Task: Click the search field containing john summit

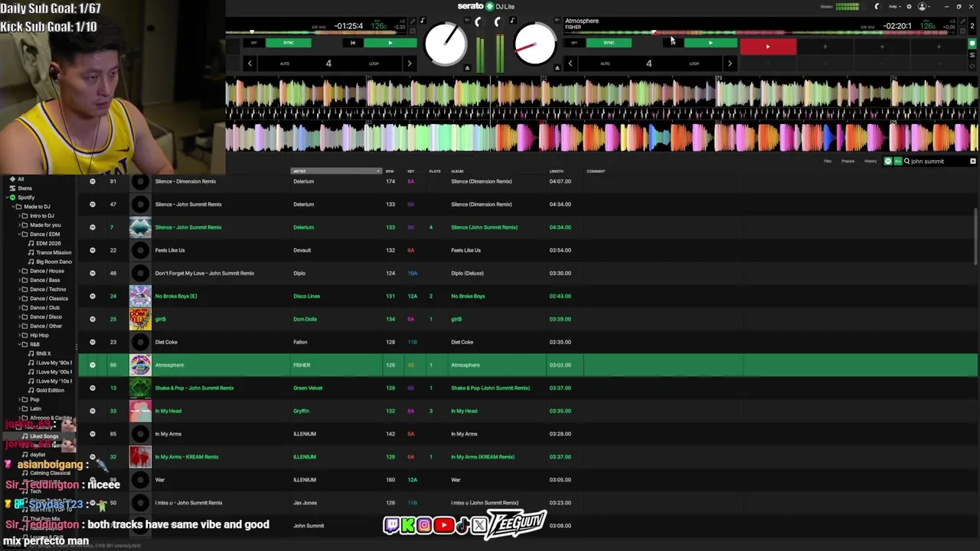Action: click(x=937, y=161)
